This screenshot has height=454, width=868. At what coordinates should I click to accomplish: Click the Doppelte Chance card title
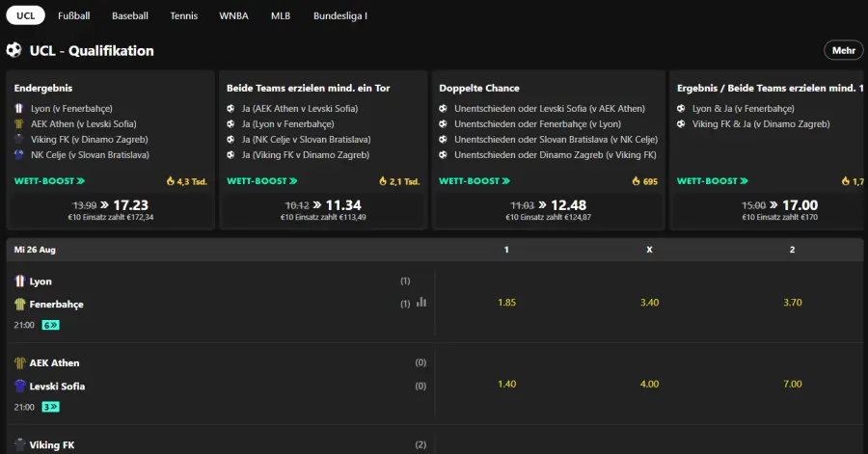click(x=478, y=88)
